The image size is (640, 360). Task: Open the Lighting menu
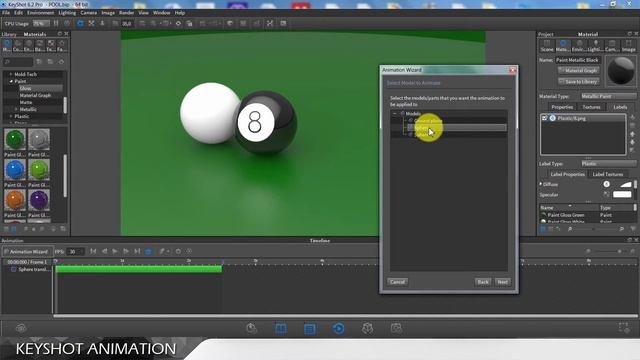67,13
